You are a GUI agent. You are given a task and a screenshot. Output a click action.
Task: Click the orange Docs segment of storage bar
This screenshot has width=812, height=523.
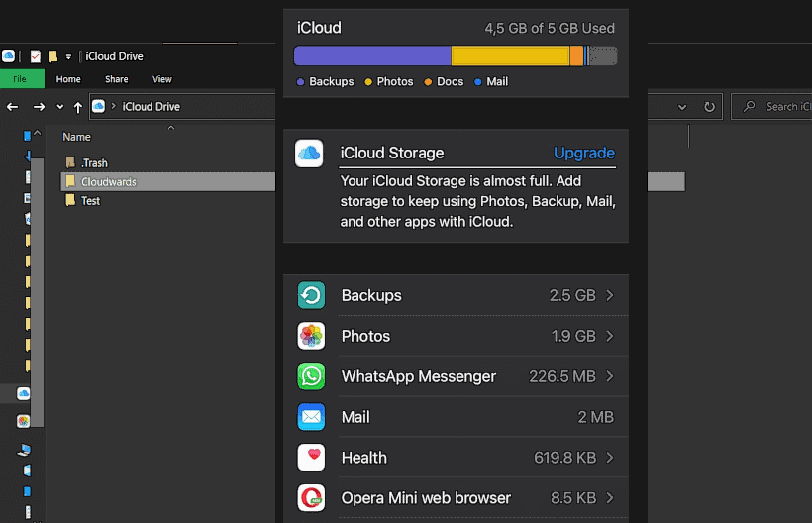(576, 55)
